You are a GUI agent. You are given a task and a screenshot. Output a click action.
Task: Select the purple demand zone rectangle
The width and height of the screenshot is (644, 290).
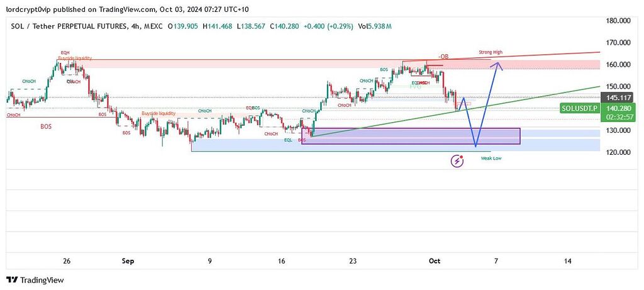412,136
